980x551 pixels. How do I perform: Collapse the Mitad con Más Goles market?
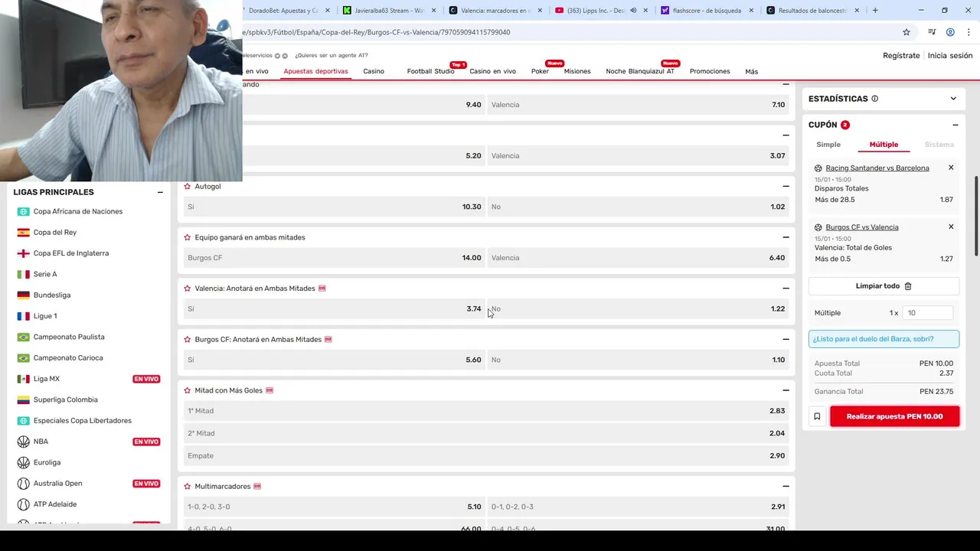(786, 390)
